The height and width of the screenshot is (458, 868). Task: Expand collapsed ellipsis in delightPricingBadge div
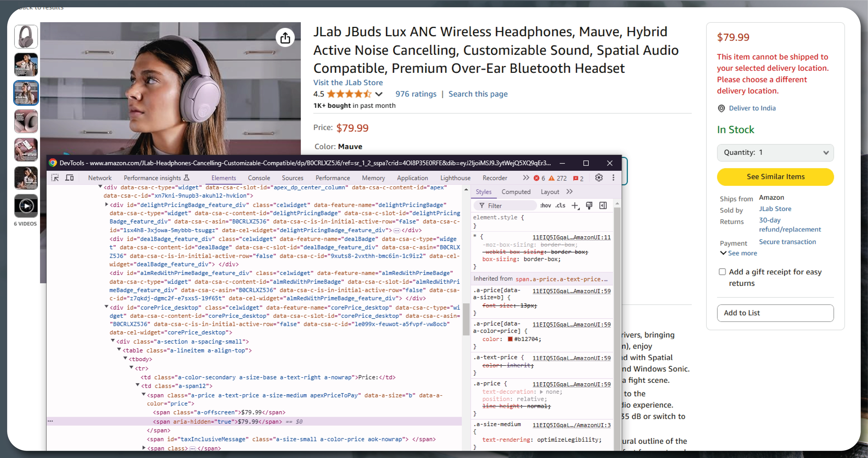coord(397,231)
